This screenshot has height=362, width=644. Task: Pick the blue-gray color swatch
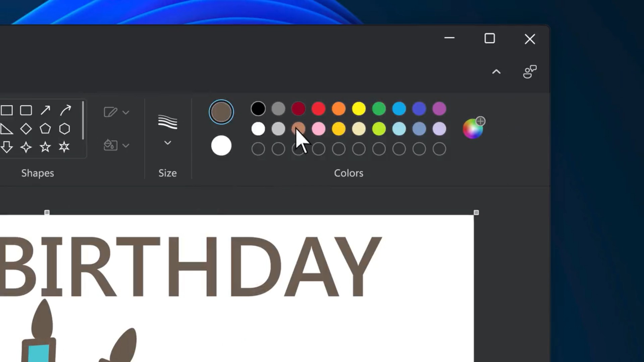pyautogui.click(x=419, y=129)
